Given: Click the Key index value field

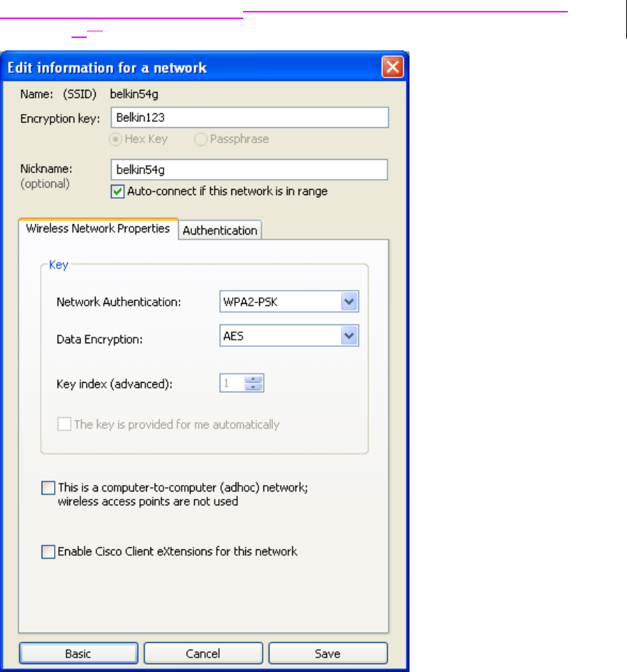Looking at the screenshot, I should tap(231, 383).
